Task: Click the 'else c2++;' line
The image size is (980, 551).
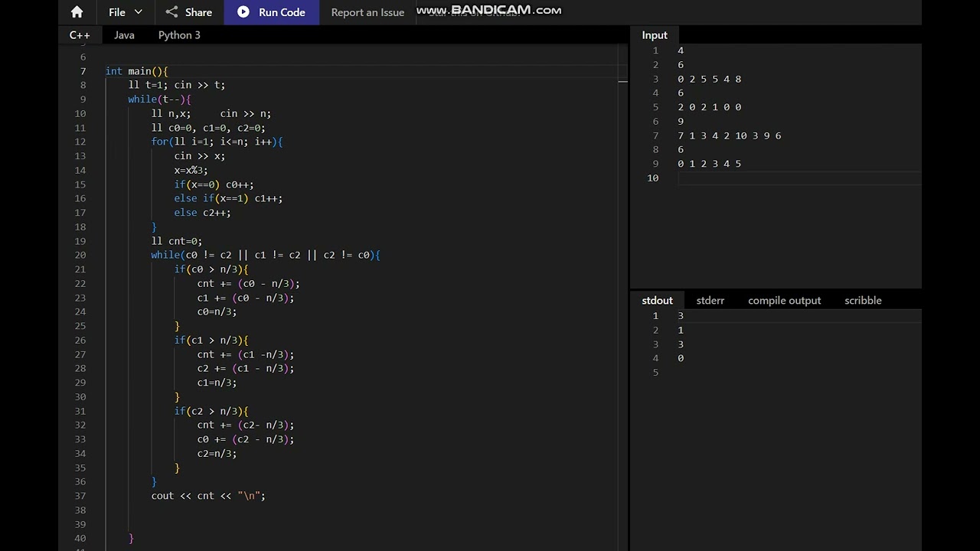Action: pyautogui.click(x=202, y=213)
